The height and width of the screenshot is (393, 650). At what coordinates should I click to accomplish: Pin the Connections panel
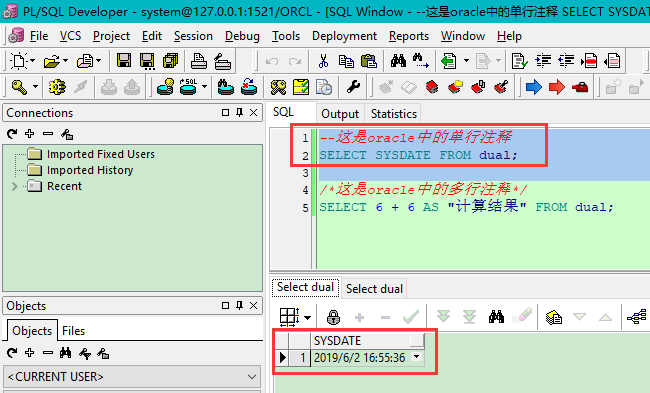pos(239,112)
